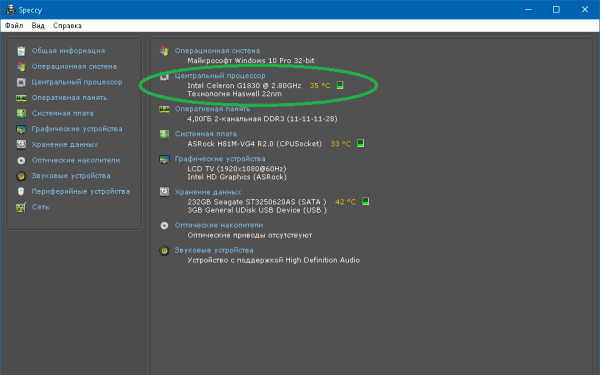Viewport: 600px width, 375px height.
Task: Select Графические устройства in the sidebar
Action: click(77, 129)
